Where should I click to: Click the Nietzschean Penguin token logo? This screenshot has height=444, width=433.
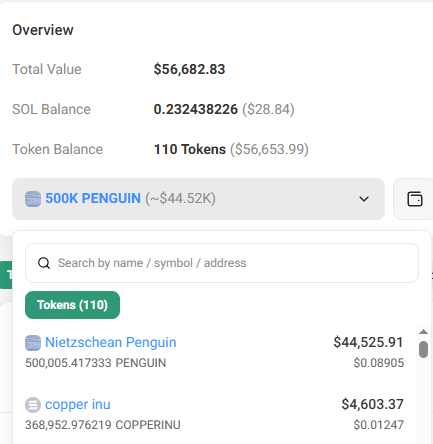pyautogui.click(x=33, y=343)
